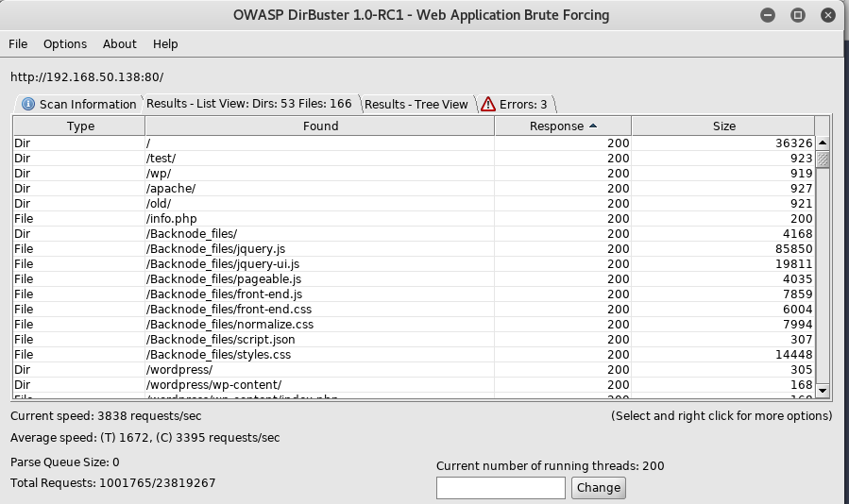Image resolution: width=849 pixels, height=504 pixels.
Task: Click the Total Requests counter text
Action: point(112,483)
